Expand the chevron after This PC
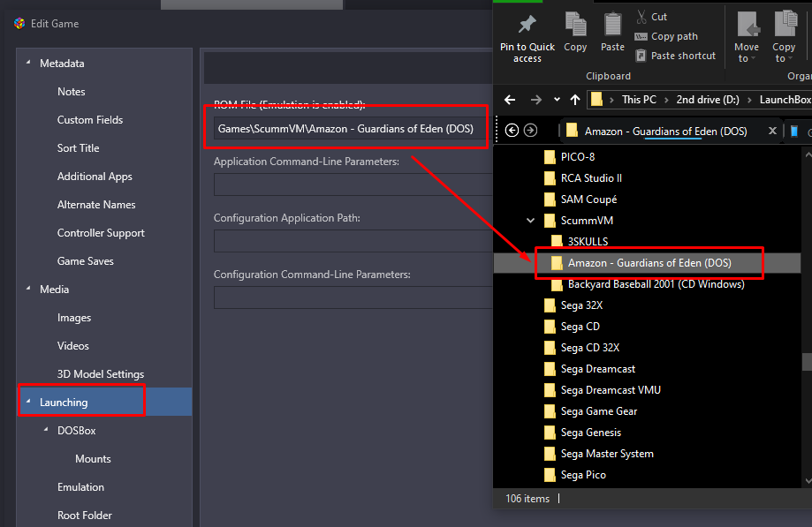812x527 pixels. 666,99
